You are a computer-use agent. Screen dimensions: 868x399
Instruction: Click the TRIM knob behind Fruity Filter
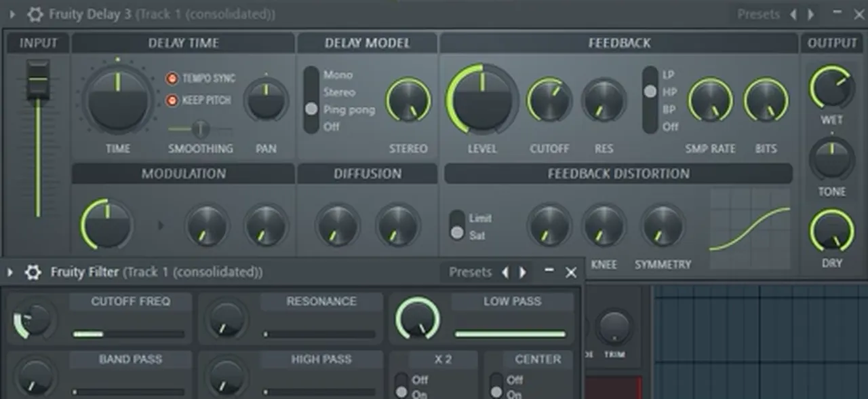pos(616,328)
